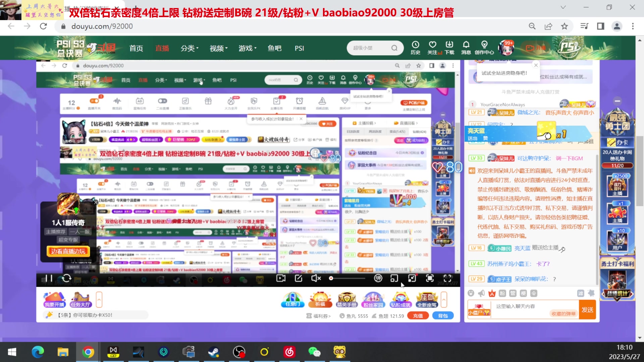Collapse right activity sidebar with minus button

(x=618, y=101)
